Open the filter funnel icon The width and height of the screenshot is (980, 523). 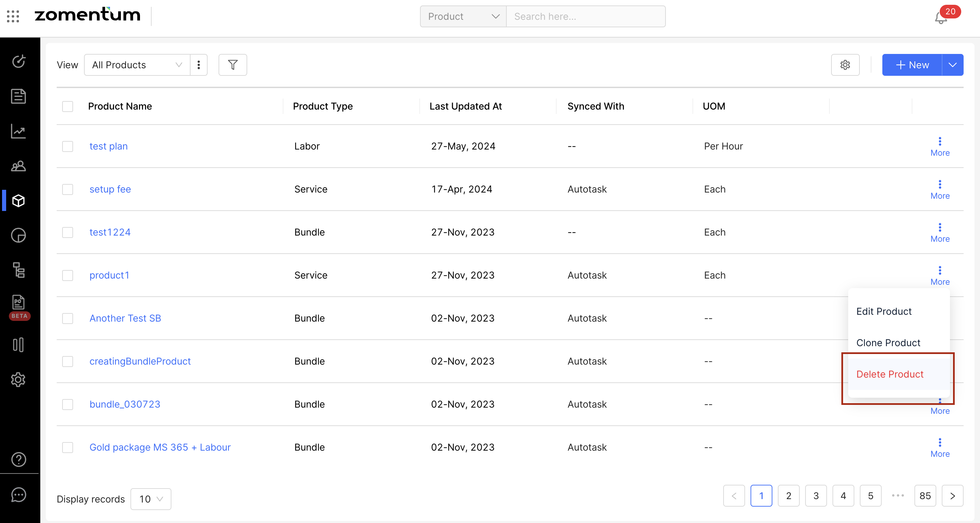(x=233, y=65)
